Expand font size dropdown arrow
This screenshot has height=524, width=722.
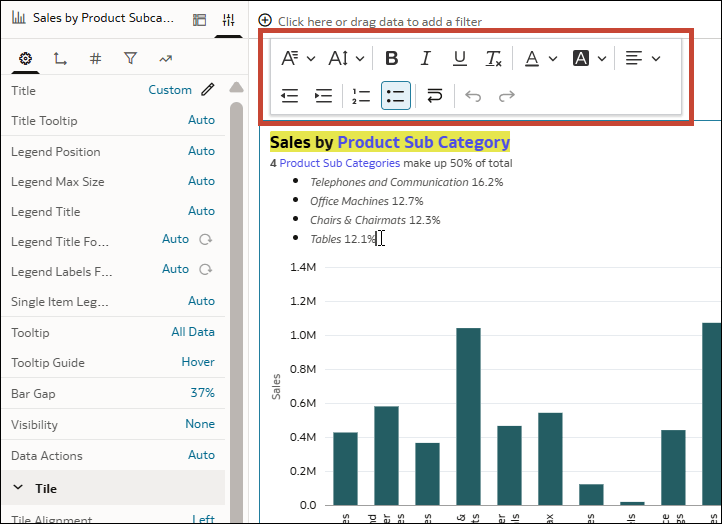[360, 59]
